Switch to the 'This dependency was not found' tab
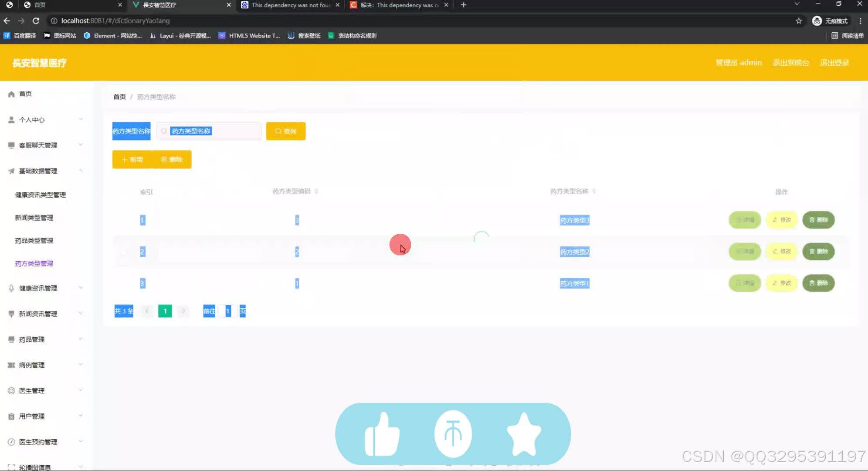 pyautogui.click(x=291, y=5)
